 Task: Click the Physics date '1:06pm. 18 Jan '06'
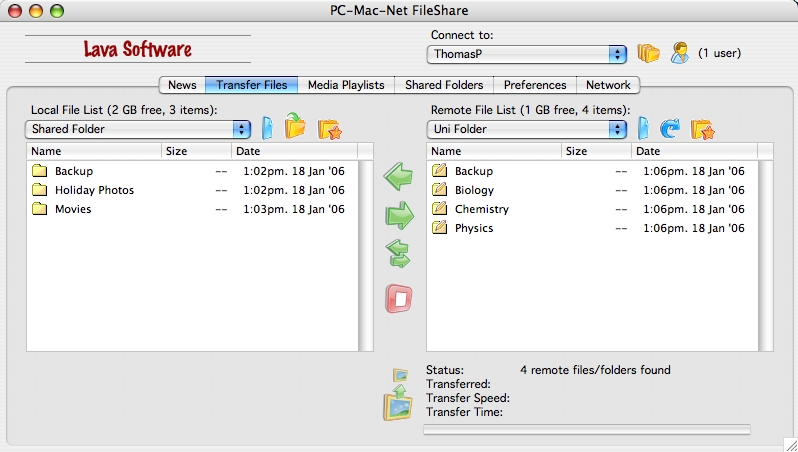[694, 228]
